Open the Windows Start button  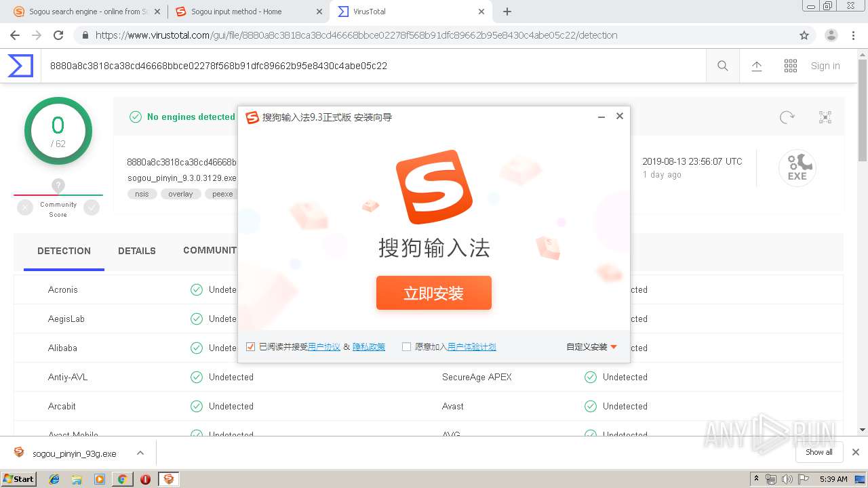point(19,479)
